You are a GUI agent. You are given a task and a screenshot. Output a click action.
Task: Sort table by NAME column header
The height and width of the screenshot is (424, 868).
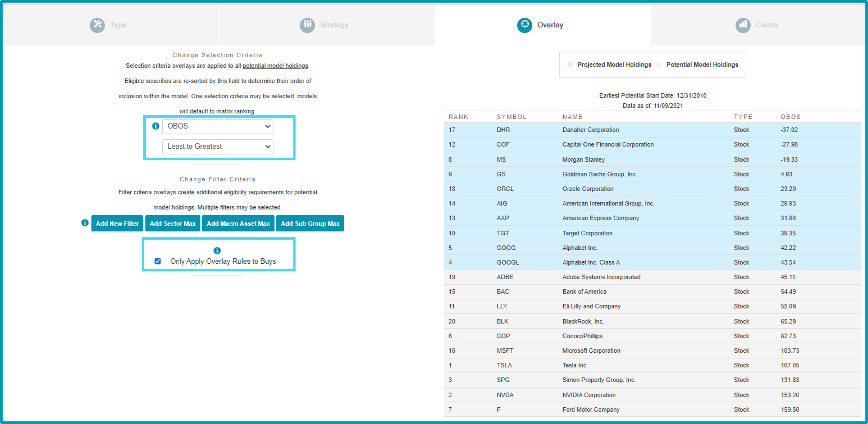(572, 117)
